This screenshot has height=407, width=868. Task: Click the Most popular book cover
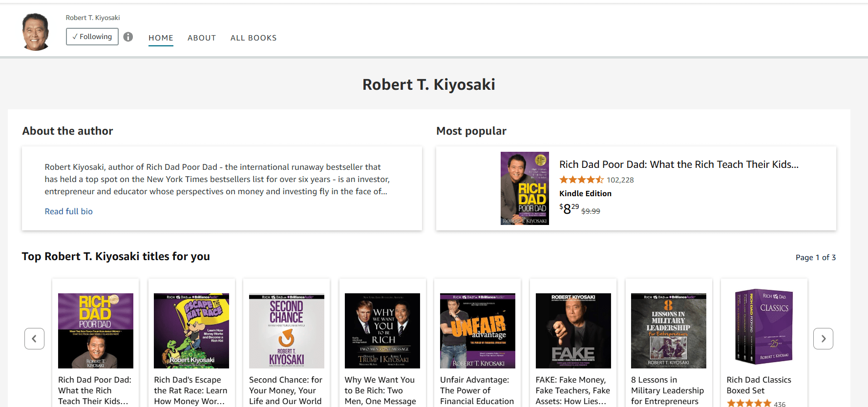525,188
